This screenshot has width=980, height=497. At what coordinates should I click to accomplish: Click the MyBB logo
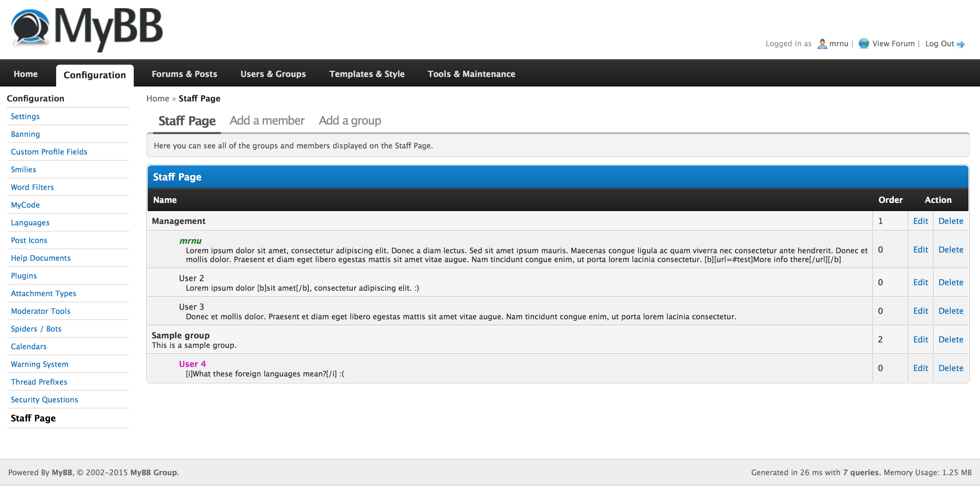click(87, 29)
